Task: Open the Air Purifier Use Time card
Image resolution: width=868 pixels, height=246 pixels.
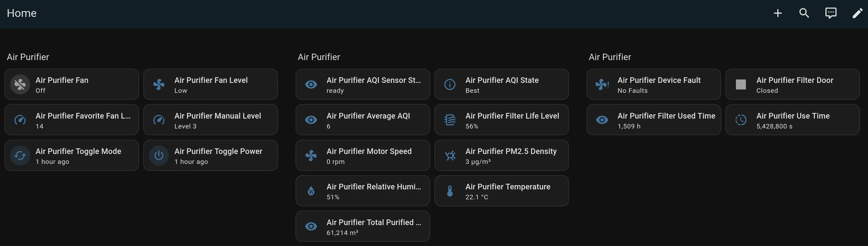Action: (792, 120)
